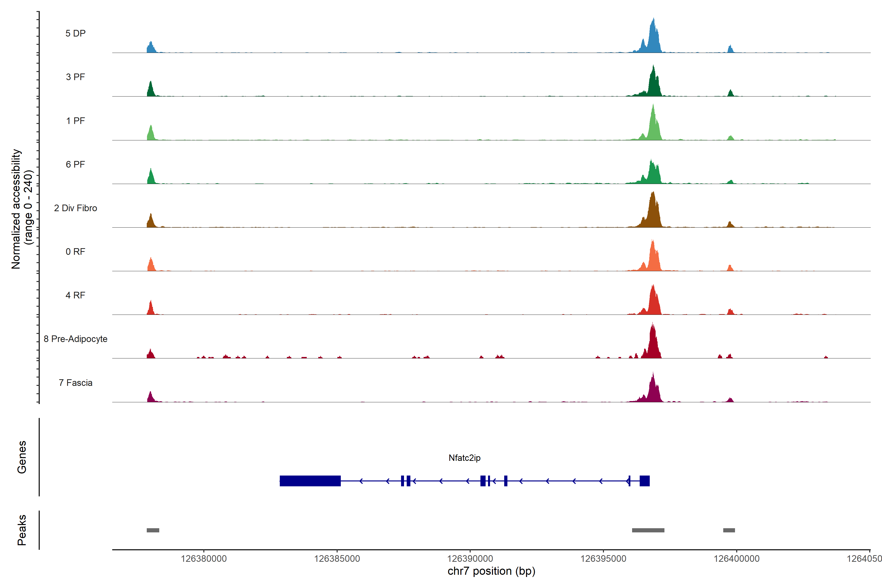Click the large leftmost Nfatc2ip exon block

tap(310, 481)
